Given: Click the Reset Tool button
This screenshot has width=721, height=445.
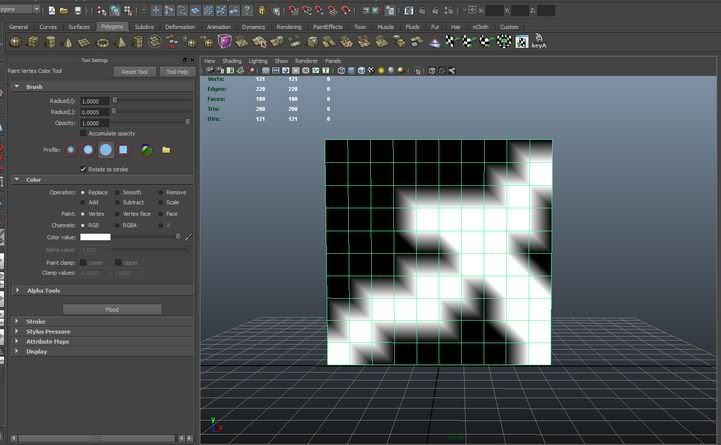Looking at the screenshot, I should (134, 72).
